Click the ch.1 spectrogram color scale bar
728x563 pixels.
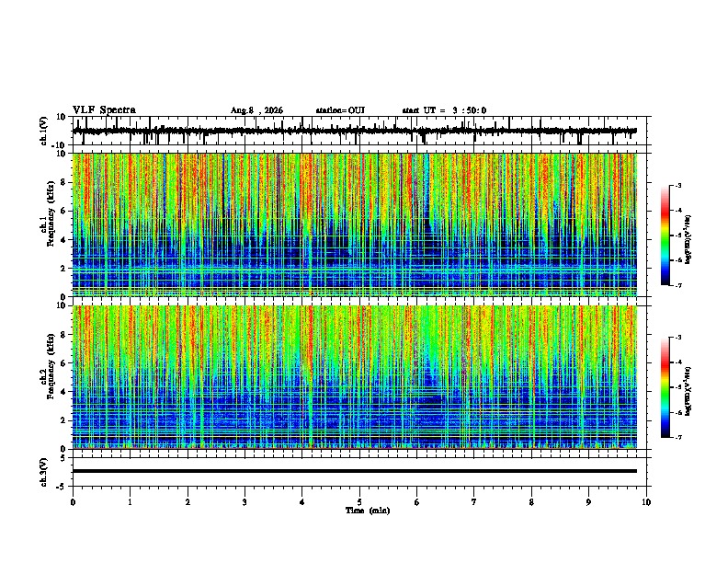click(x=665, y=236)
